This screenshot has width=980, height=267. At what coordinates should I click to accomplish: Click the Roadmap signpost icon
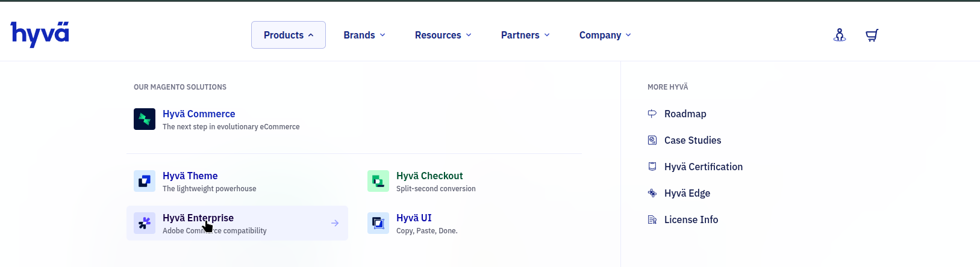(x=652, y=114)
